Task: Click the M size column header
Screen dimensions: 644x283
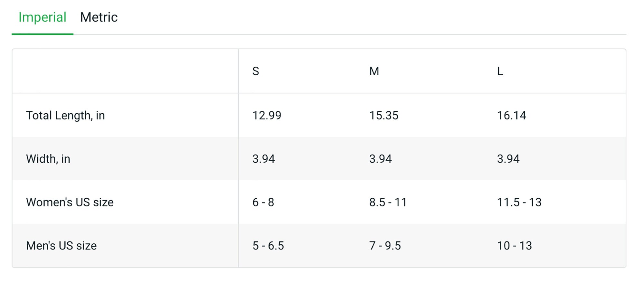Action: (374, 71)
